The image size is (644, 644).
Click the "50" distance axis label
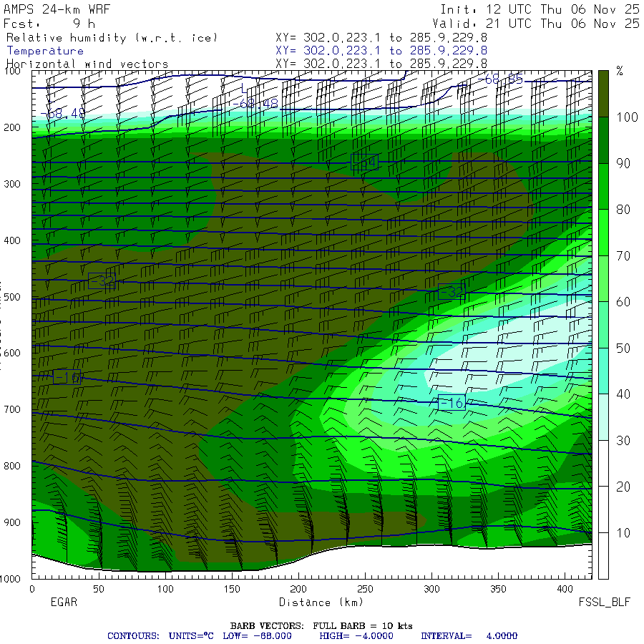(x=99, y=589)
